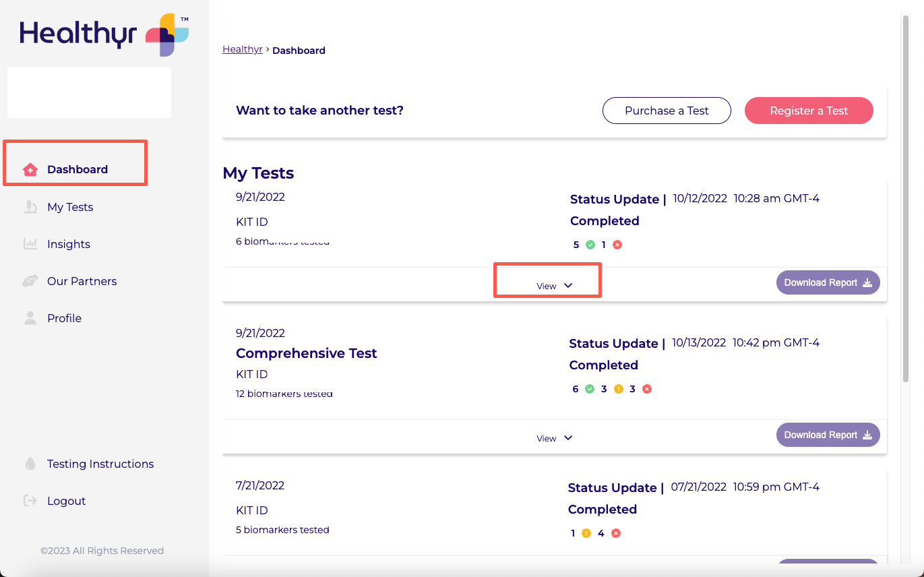The width and height of the screenshot is (924, 577).
Task: Click the Logout arrow icon
Action: click(30, 501)
